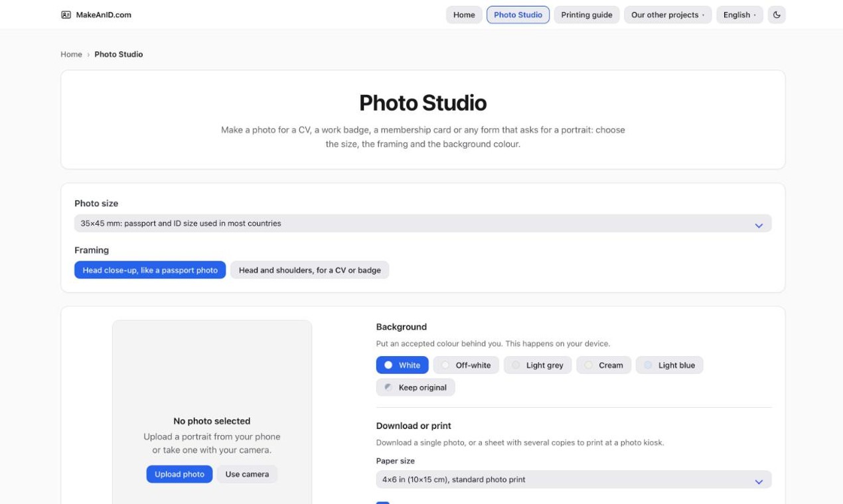The height and width of the screenshot is (504, 843).
Task: Open the Paper size dropdown
Action: (574, 479)
